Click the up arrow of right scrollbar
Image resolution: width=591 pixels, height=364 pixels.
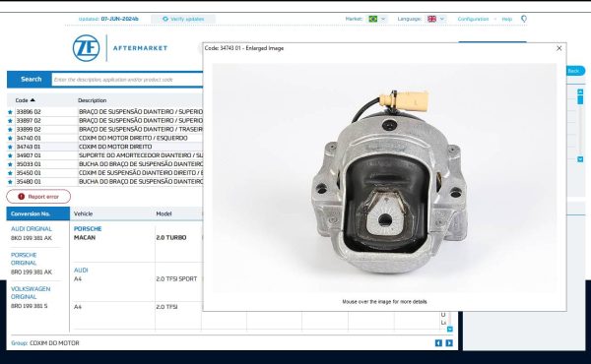pyautogui.click(x=580, y=91)
